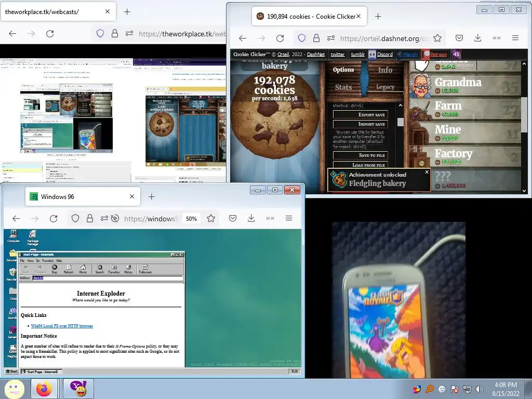Select the 190,894 cookies Cookie Clicker tab
Screen dimensions: 532x399
tap(309, 16)
